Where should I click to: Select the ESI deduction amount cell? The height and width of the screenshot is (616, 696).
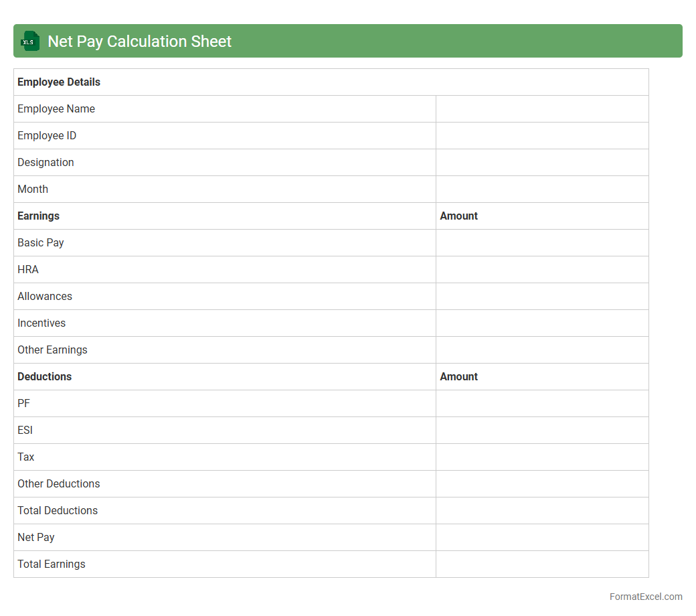[x=542, y=430]
